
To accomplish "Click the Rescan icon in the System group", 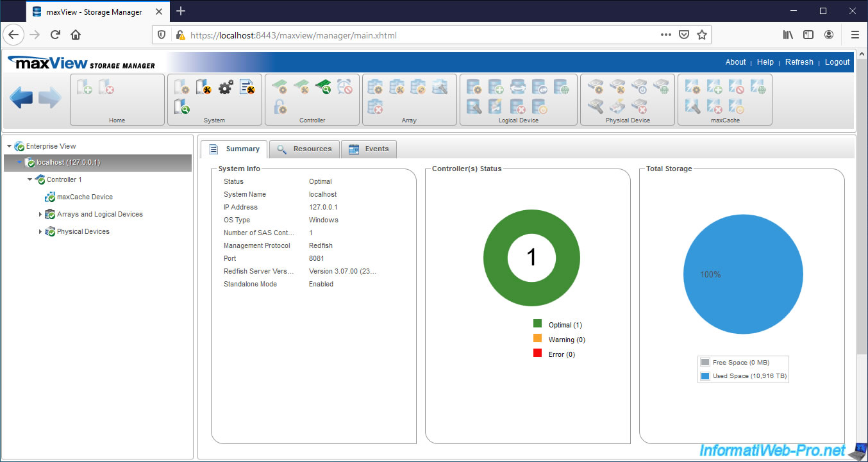I will pos(181,106).
